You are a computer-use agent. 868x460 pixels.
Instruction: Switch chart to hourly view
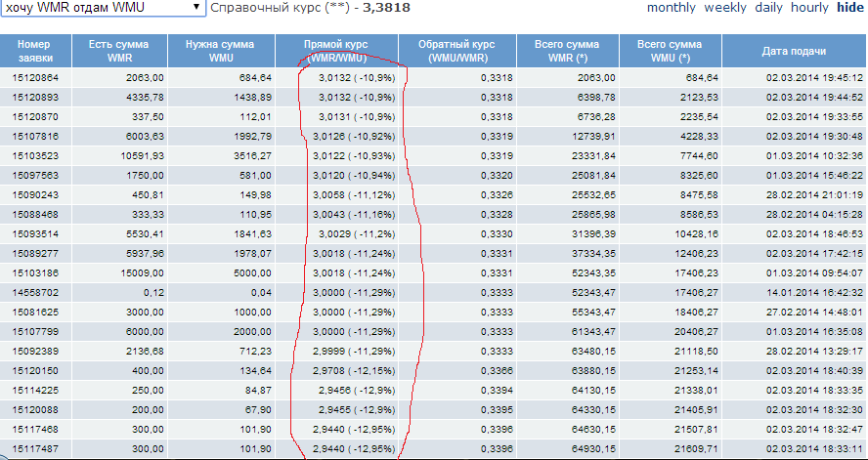click(x=809, y=8)
